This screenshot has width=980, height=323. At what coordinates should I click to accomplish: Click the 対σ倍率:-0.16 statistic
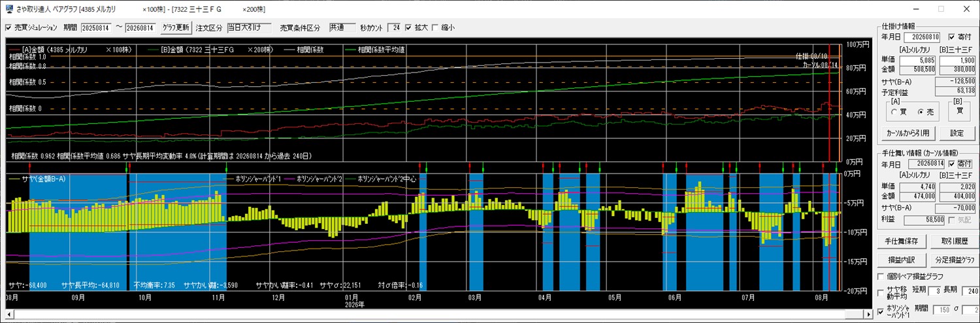400,285
